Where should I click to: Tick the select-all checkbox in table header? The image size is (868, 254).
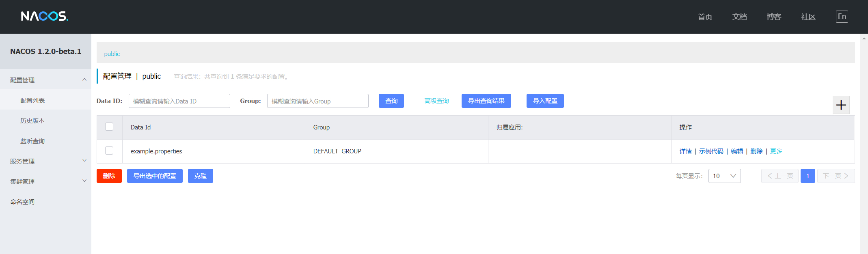(109, 127)
